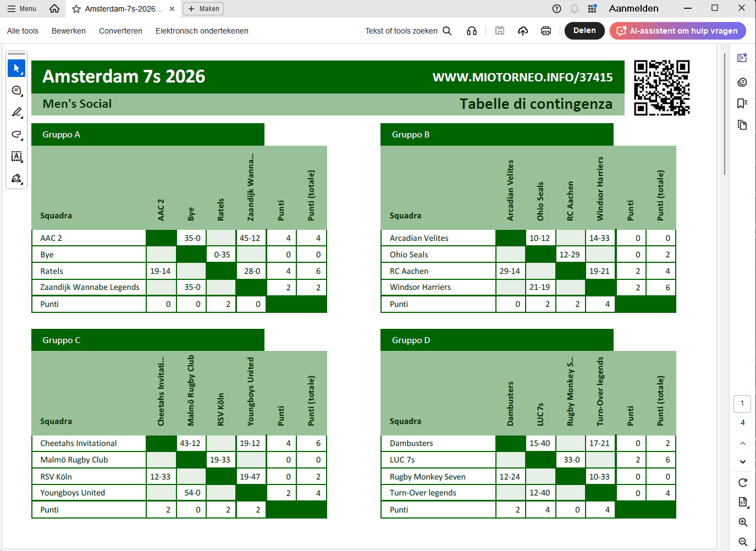Go to the Home icon

[54, 9]
